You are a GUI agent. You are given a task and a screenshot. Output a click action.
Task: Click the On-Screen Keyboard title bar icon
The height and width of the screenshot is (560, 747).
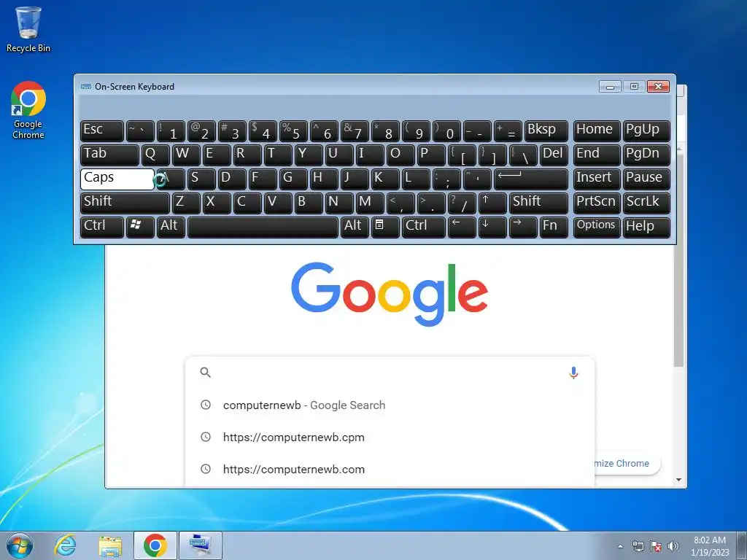[86, 87]
